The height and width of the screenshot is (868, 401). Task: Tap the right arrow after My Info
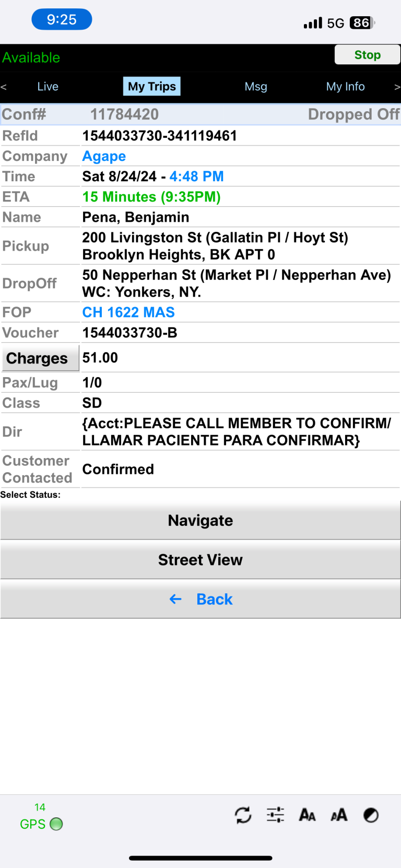[x=397, y=87]
